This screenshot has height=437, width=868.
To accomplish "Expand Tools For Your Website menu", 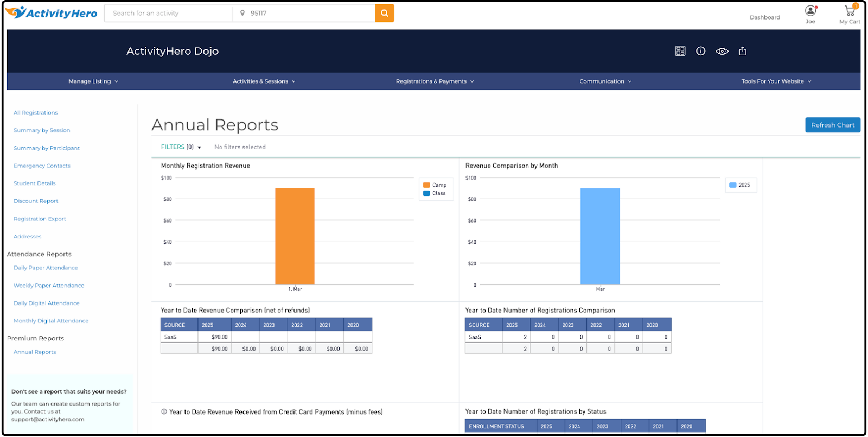I will click(776, 81).
